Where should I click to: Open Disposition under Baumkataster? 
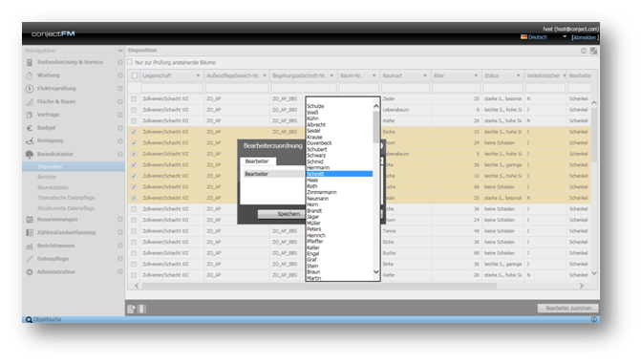(x=50, y=167)
